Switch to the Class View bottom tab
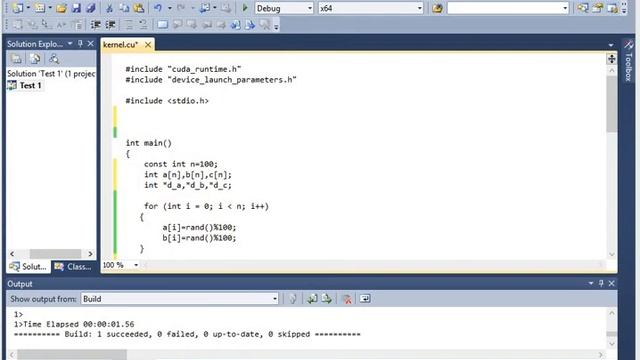The width and height of the screenshot is (640, 360). pos(73,267)
